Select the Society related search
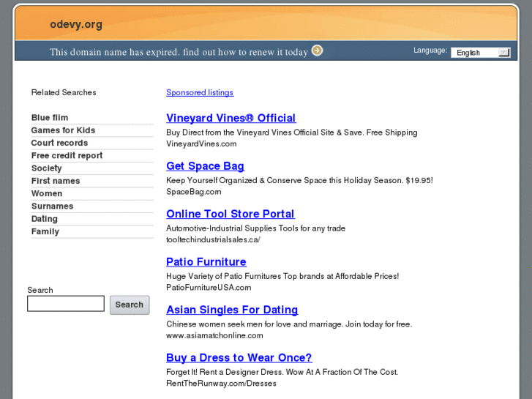 click(x=47, y=168)
